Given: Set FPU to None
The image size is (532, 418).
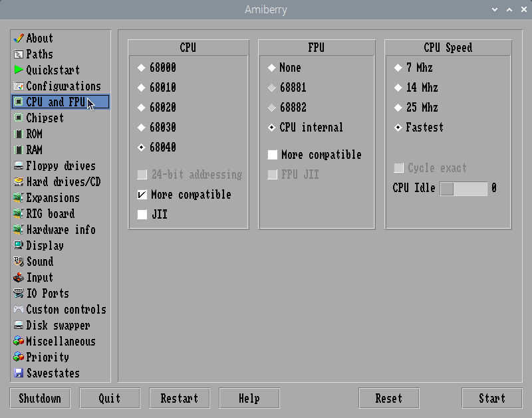Looking at the screenshot, I should [285, 68].
